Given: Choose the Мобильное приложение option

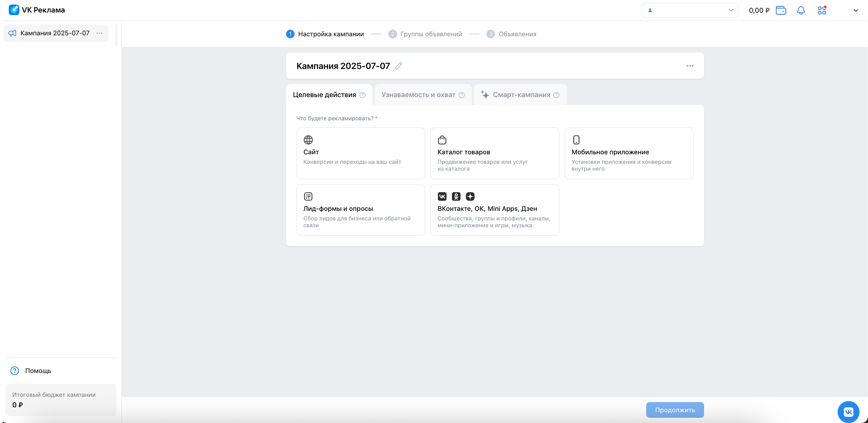Looking at the screenshot, I should pyautogui.click(x=629, y=153).
